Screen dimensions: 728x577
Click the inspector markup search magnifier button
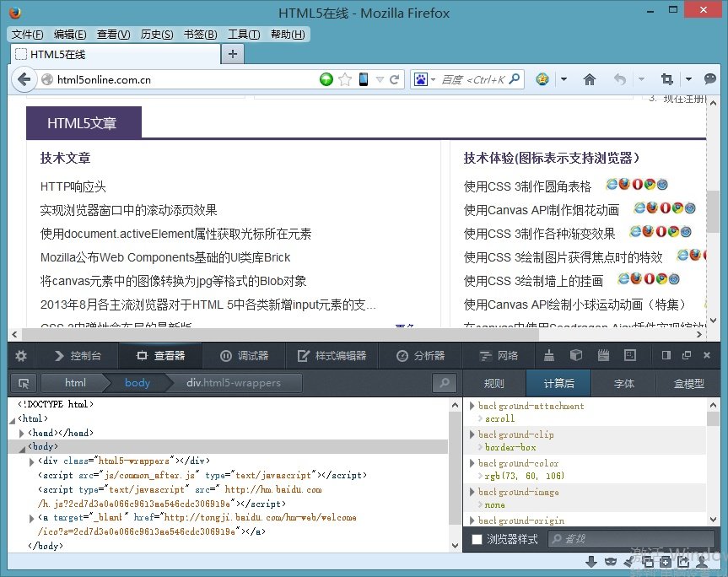click(445, 384)
